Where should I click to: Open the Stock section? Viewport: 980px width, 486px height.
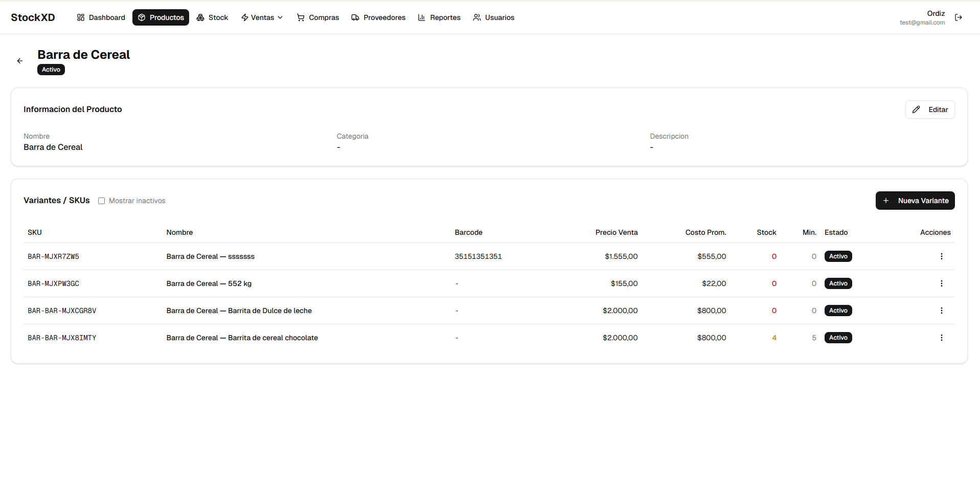pos(212,17)
